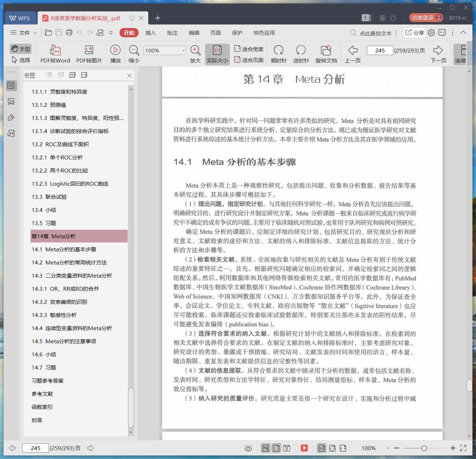Switch to the 编辑 tab

pyautogui.click(x=194, y=33)
